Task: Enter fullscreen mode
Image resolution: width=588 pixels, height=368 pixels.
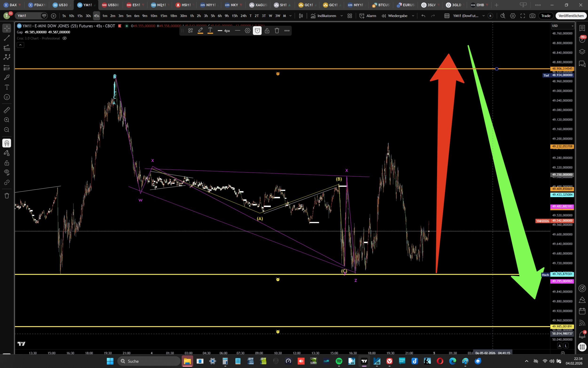Action: (x=523, y=16)
